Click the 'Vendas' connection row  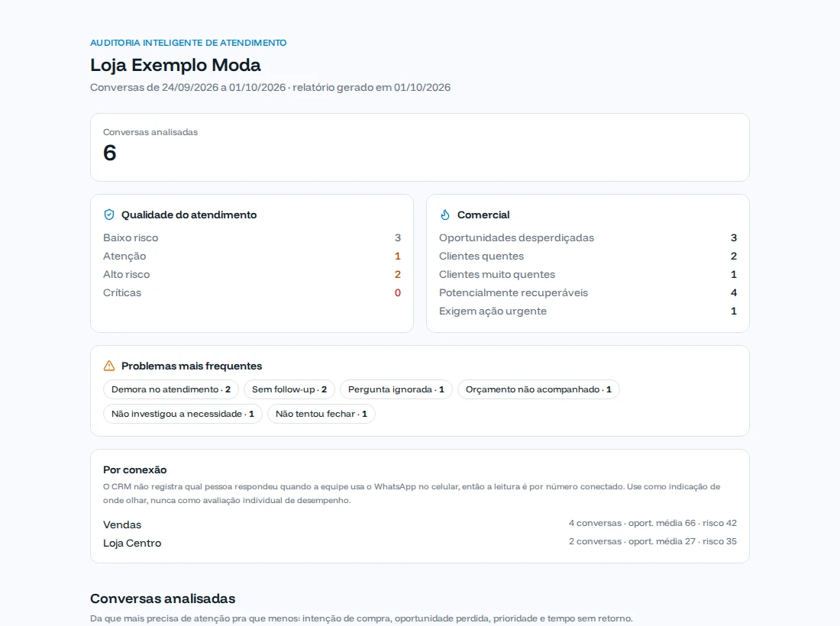pos(420,524)
